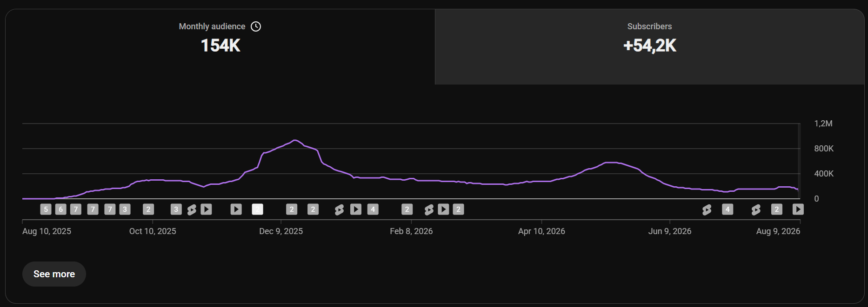Click the play marker just before the highlighted white marker

pyautogui.click(x=236, y=209)
